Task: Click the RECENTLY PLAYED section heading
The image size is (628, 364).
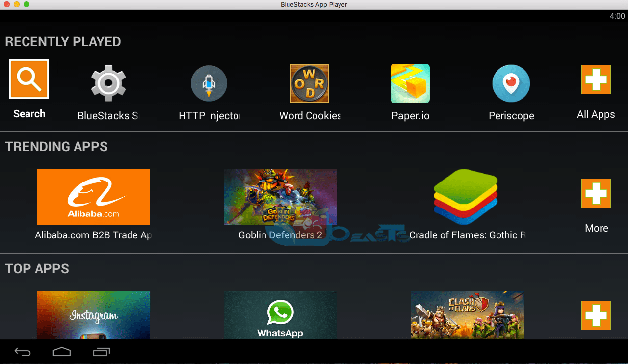Action: [x=63, y=42]
